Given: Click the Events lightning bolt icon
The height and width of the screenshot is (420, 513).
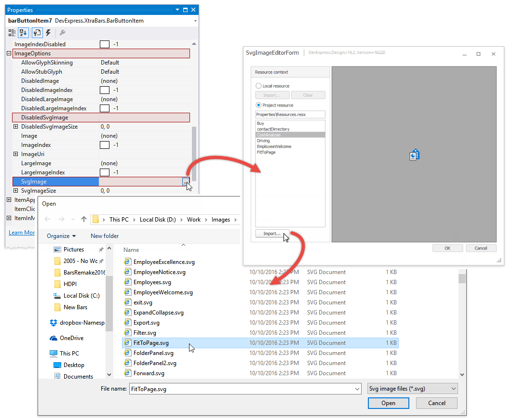Looking at the screenshot, I should tap(48, 33).
